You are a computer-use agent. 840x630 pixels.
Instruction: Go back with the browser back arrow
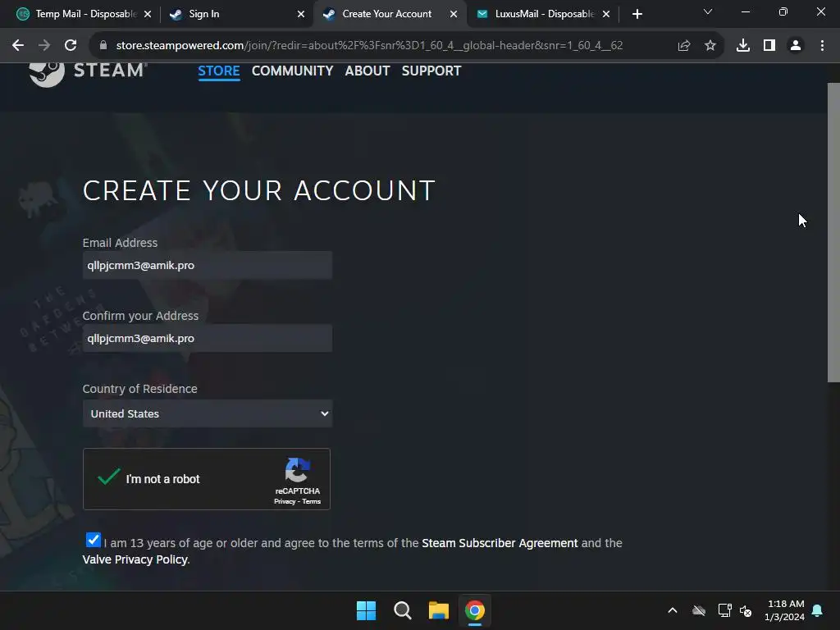(x=18, y=46)
